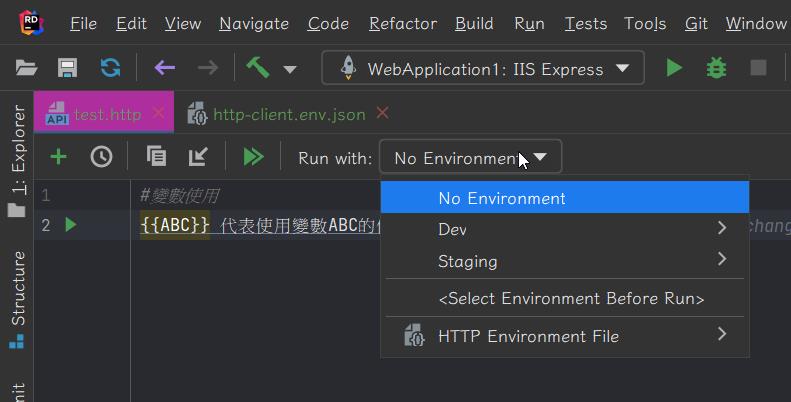Open the Code menu
Screen dimensions: 791x402
click(328, 23)
